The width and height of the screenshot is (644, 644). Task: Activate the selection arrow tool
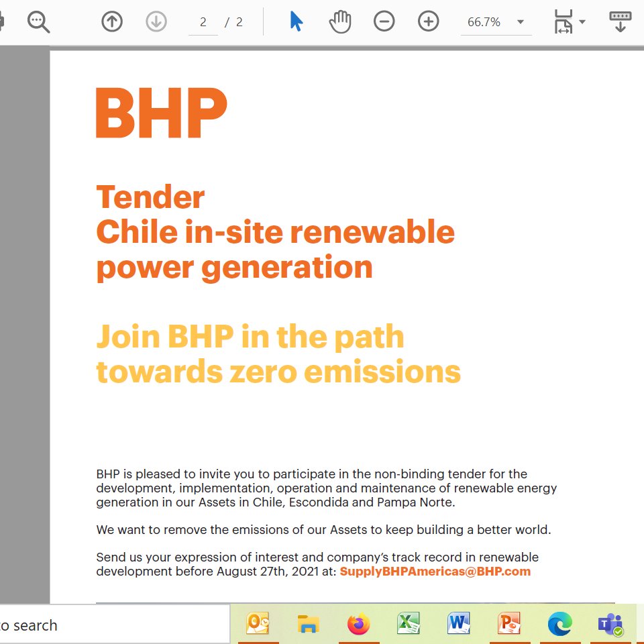point(296,21)
